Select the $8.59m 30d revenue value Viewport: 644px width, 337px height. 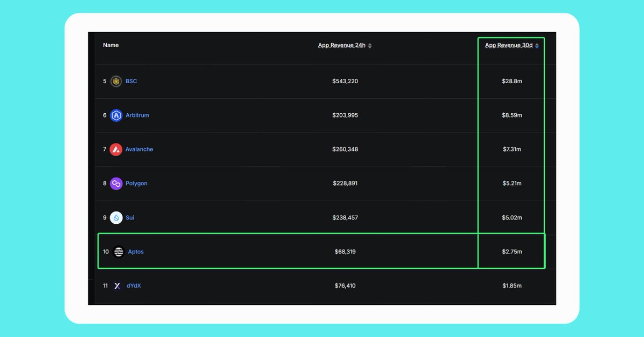[x=511, y=115]
